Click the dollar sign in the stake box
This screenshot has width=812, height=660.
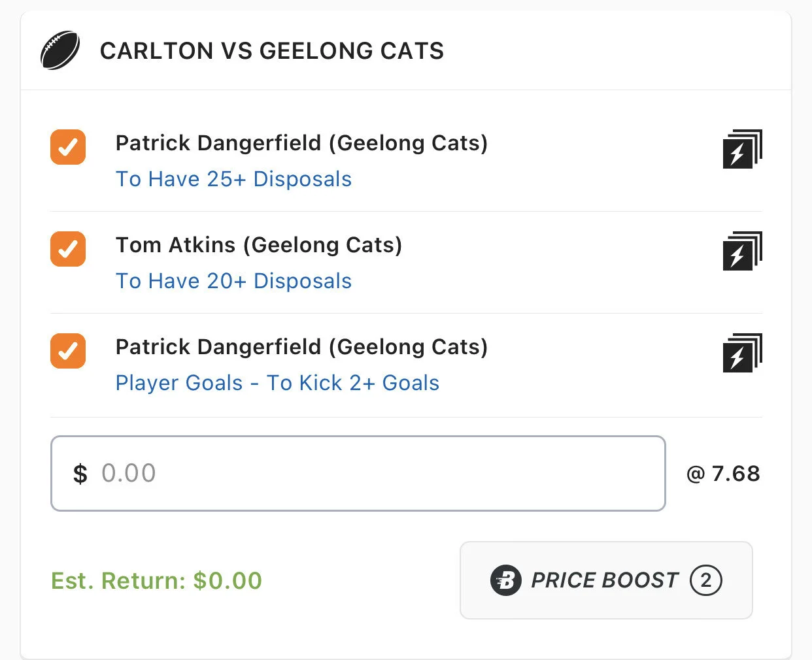click(x=80, y=474)
